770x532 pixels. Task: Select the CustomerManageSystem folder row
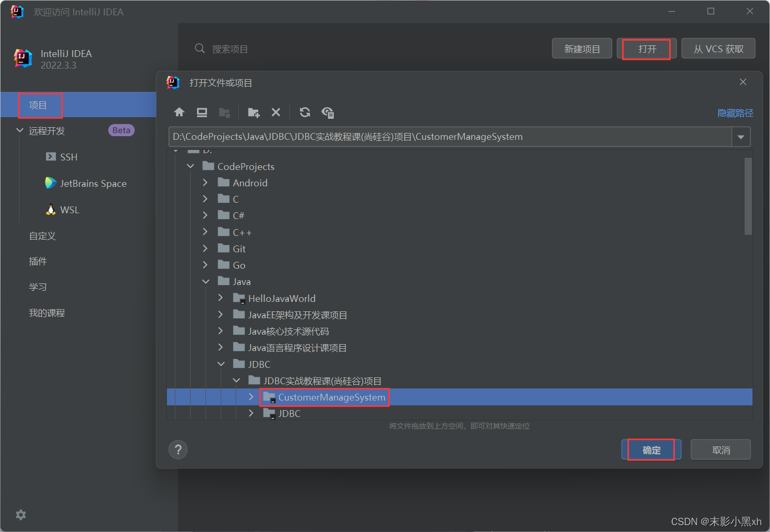point(459,397)
